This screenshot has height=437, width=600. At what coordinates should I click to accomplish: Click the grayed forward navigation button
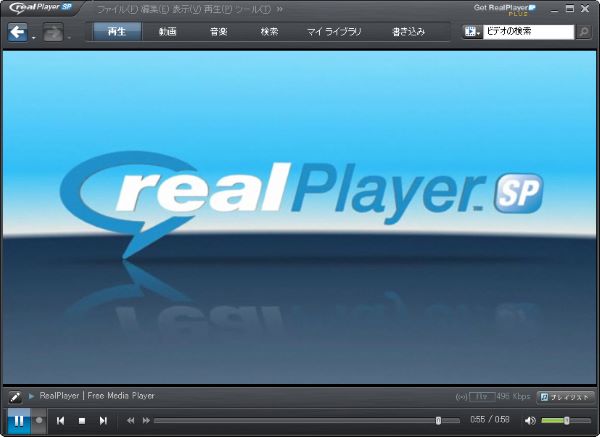pyautogui.click(x=53, y=32)
